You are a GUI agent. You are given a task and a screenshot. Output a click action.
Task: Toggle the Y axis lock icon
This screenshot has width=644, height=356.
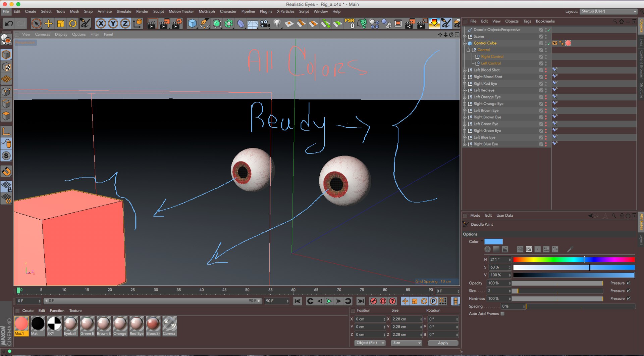[x=113, y=24]
